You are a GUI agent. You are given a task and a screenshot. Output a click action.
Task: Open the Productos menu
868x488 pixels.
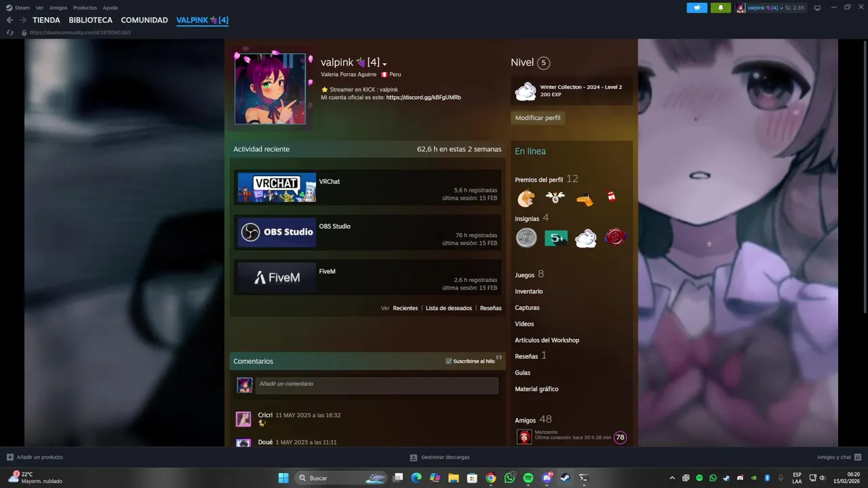click(85, 7)
